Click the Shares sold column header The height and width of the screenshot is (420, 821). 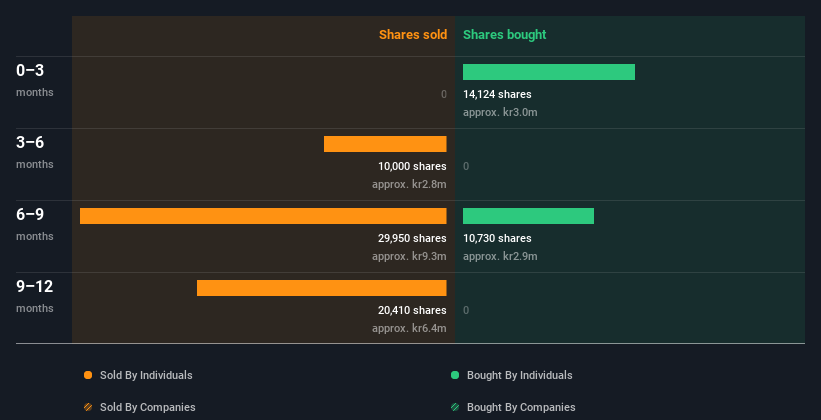click(413, 35)
